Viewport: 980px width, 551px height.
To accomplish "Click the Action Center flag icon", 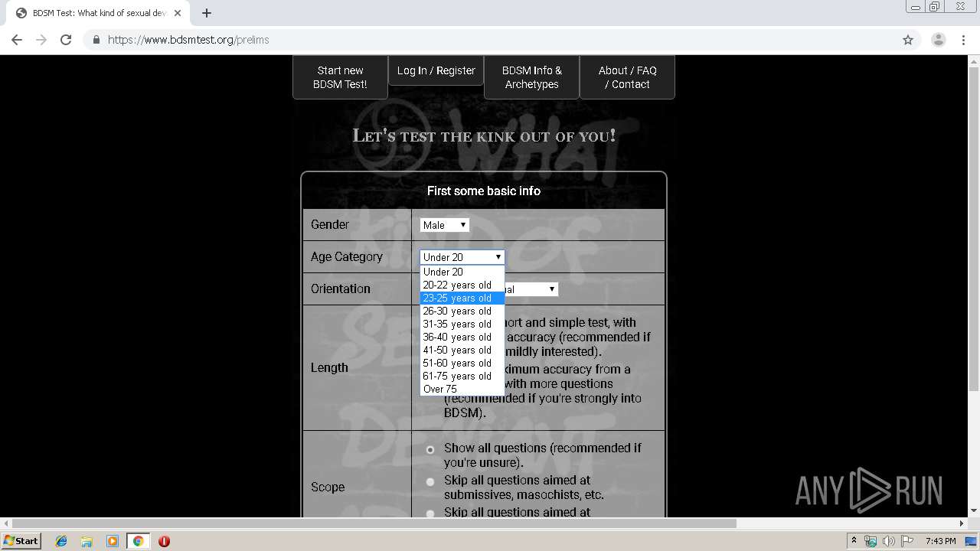I will point(906,541).
